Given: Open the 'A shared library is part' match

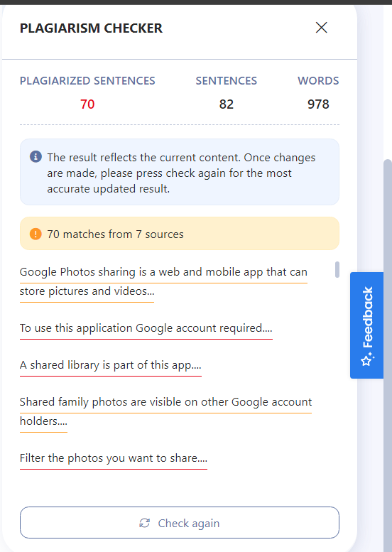Looking at the screenshot, I should click(x=111, y=365).
